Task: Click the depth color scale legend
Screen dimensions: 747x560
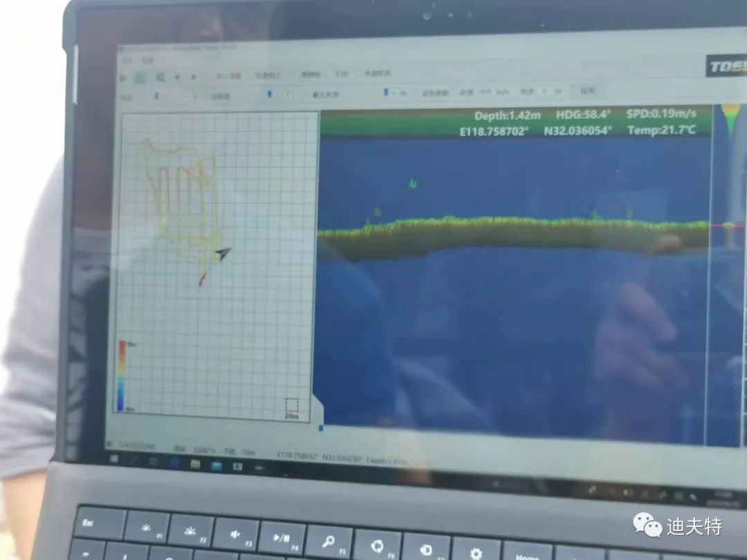Action: (122, 375)
